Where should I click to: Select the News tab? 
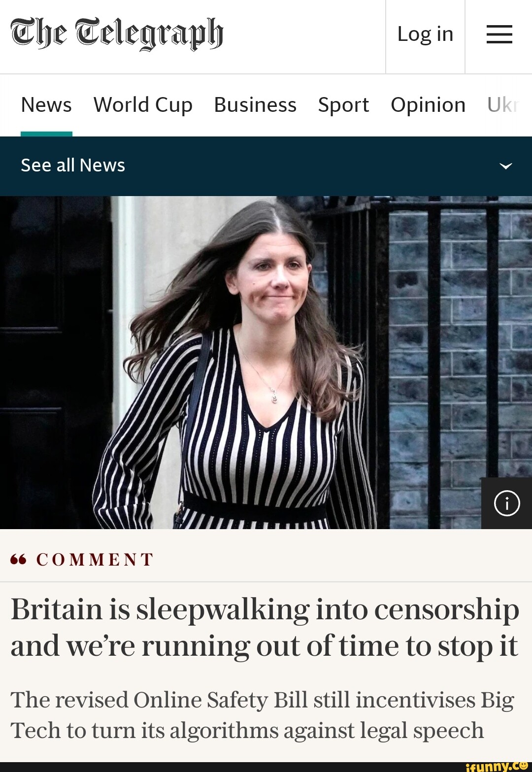click(x=46, y=105)
